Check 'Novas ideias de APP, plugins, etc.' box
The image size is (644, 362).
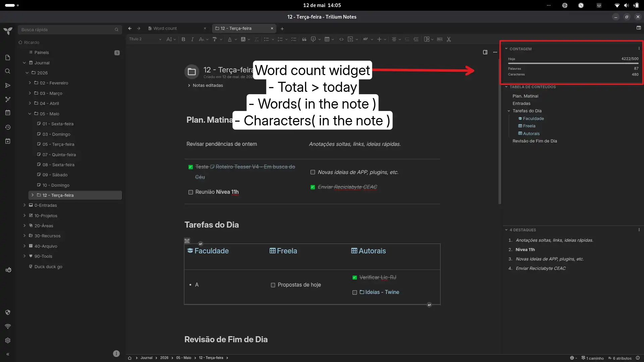click(313, 172)
